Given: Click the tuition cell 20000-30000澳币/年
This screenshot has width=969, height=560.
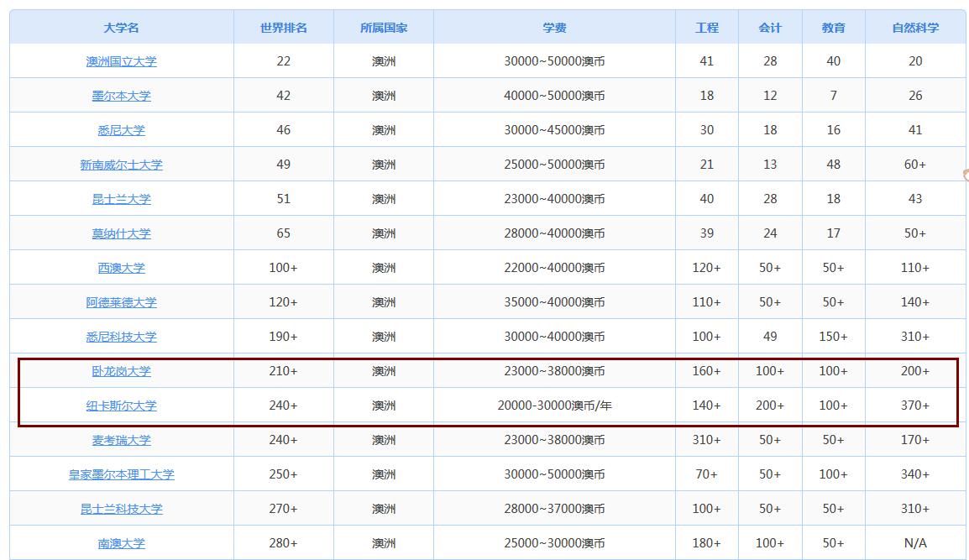Looking at the screenshot, I should (554, 406).
